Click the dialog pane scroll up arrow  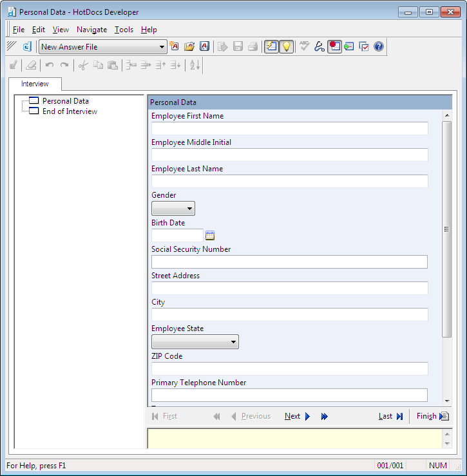point(447,115)
